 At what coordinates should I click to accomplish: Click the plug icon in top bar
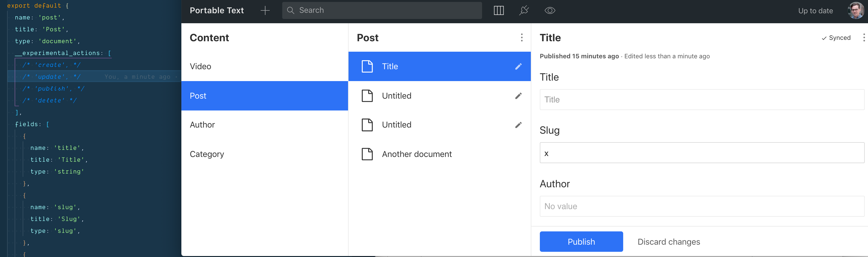coord(524,10)
